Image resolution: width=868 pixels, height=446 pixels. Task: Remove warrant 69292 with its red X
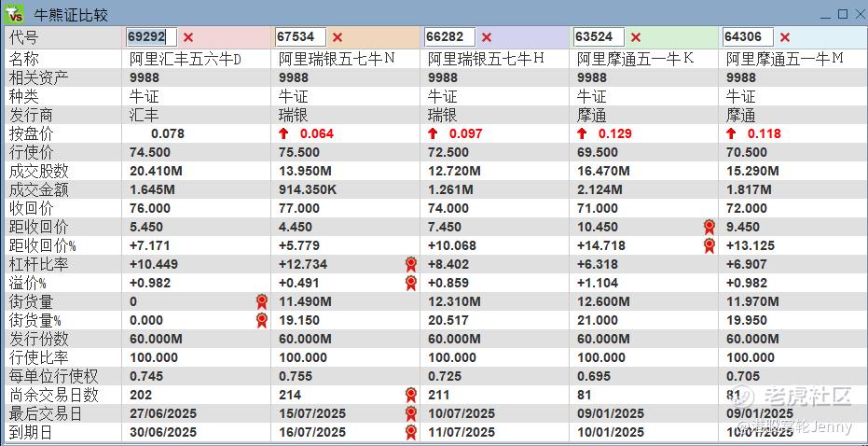pyautogui.click(x=188, y=37)
